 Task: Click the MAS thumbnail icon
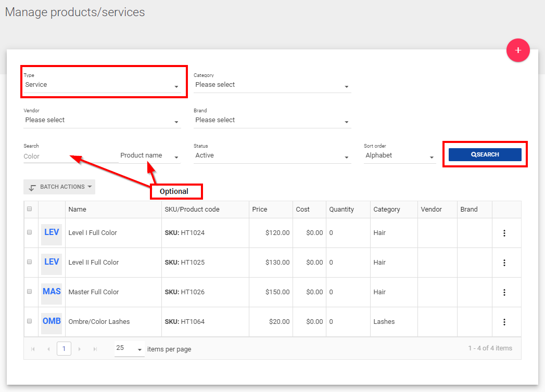[x=52, y=292]
